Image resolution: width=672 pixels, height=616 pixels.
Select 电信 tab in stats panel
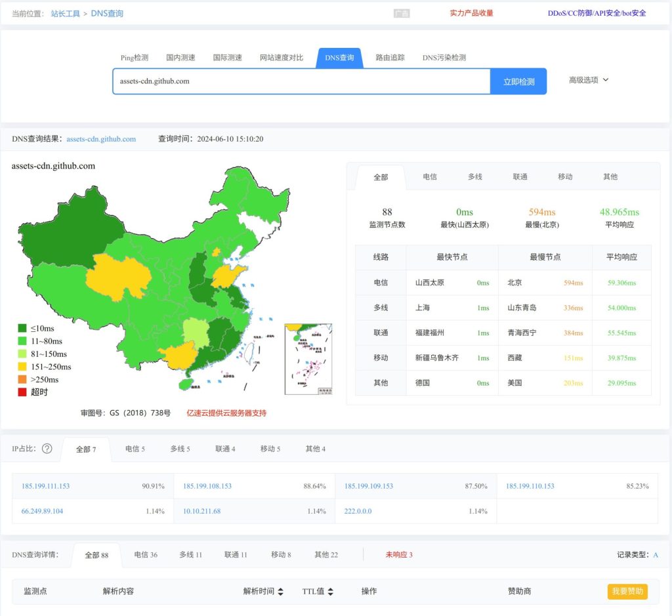[x=430, y=176]
